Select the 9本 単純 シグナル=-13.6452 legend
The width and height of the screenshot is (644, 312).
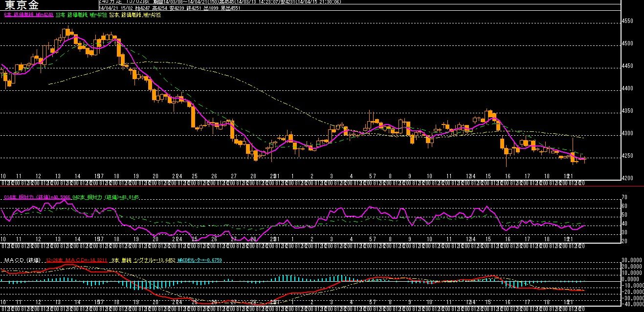click(x=143, y=260)
